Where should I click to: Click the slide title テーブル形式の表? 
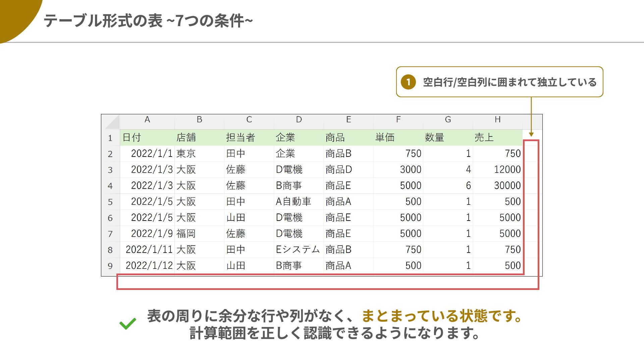pos(103,21)
